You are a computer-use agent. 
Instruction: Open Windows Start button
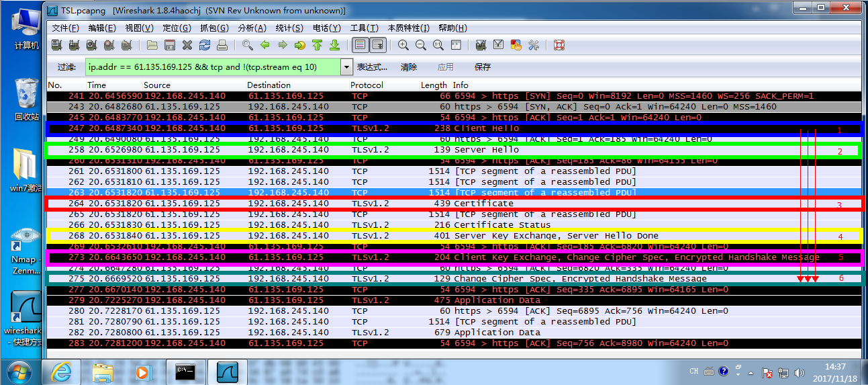(x=19, y=371)
